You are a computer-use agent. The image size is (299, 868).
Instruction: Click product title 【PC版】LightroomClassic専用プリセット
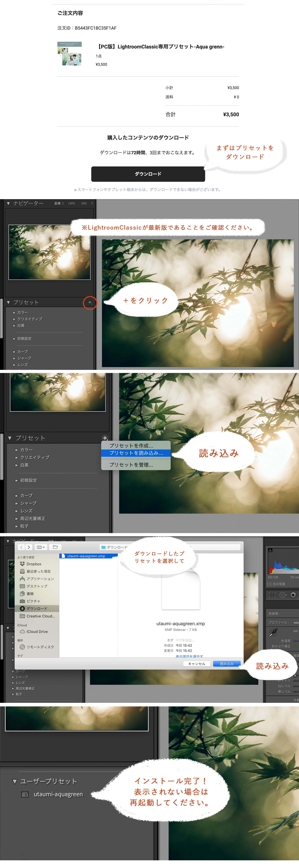(x=160, y=47)
